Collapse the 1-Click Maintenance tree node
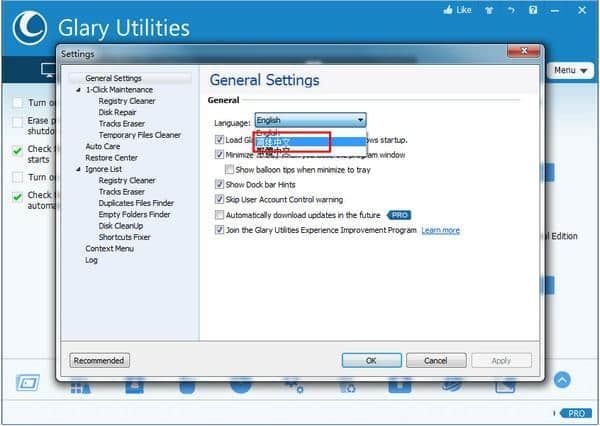 coord(77,90)
